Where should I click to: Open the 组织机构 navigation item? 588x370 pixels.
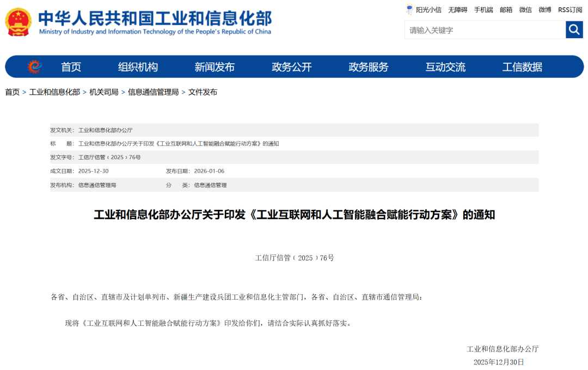138,67
